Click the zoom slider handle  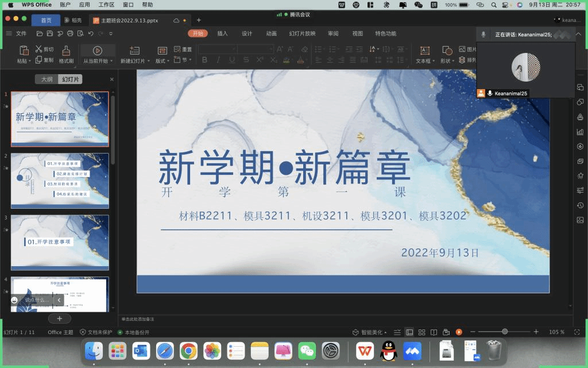(505, 332)
